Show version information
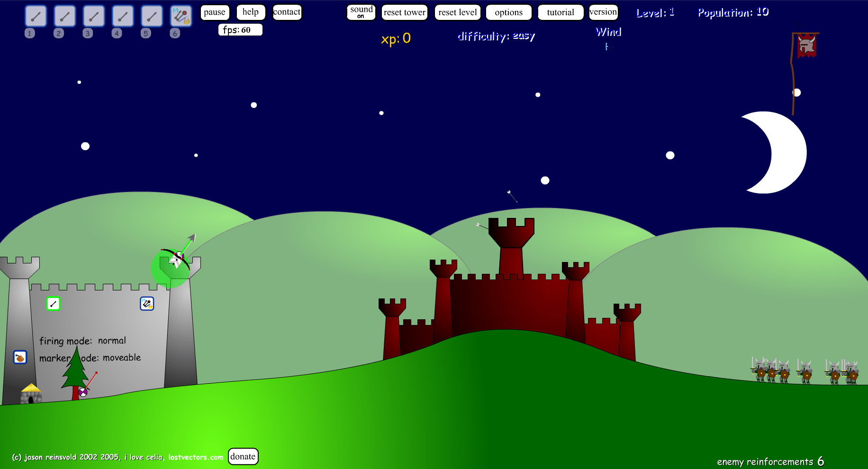This screenshot has width=868, height=469. point(603,12)
